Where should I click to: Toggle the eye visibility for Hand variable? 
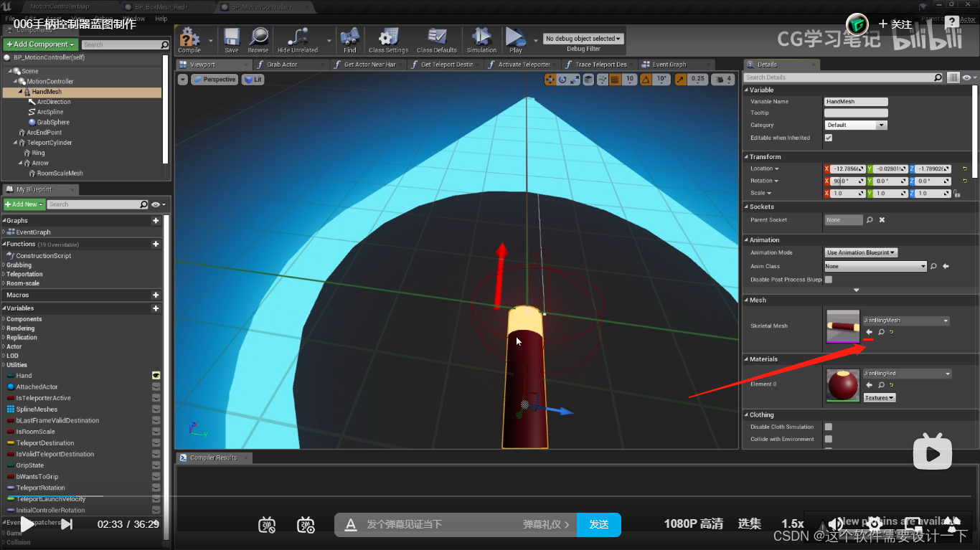156,376
